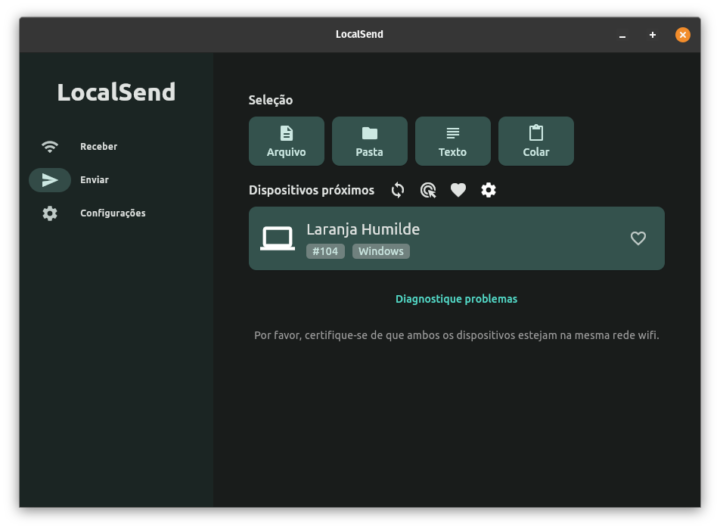720x529 pixels.
Task: Click the gear icon beside Configurações
Action: click(50, 213)
